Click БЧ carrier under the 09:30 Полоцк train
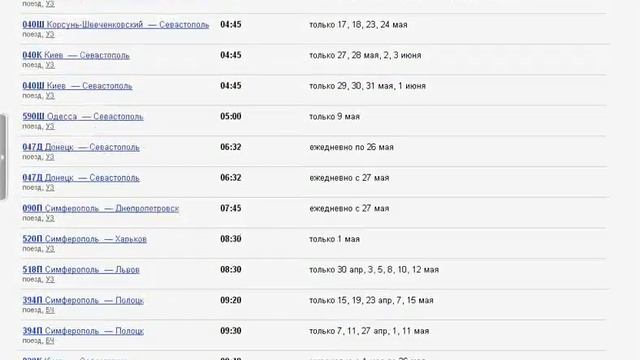 click(50, 341)
